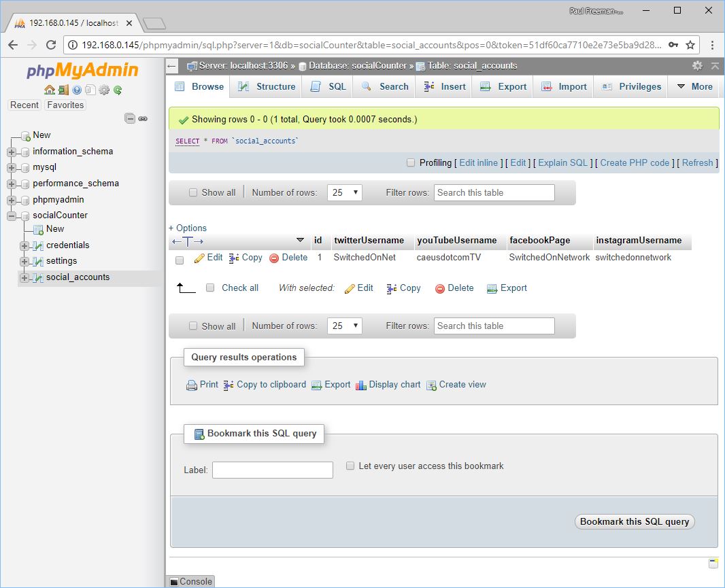Tick the Check all checkbox
The height and width of the screenshot is (588, 725).
coord(210,288)
